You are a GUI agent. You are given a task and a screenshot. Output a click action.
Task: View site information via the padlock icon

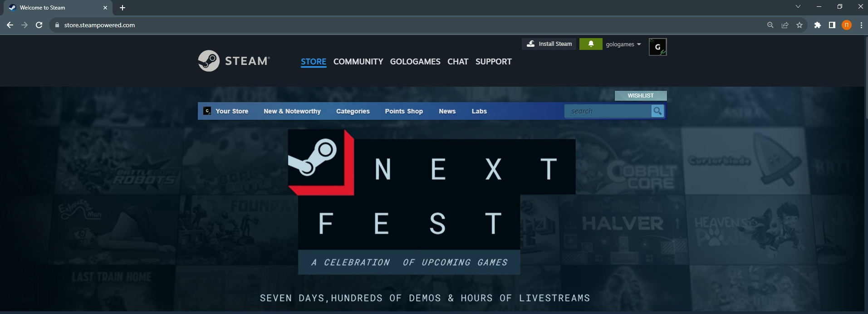pos(57,25)
